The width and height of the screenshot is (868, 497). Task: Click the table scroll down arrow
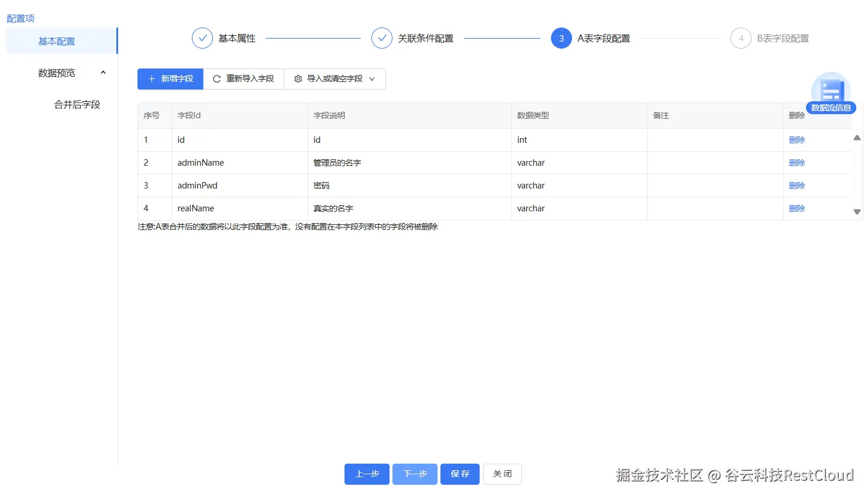(x=857, y=212)
